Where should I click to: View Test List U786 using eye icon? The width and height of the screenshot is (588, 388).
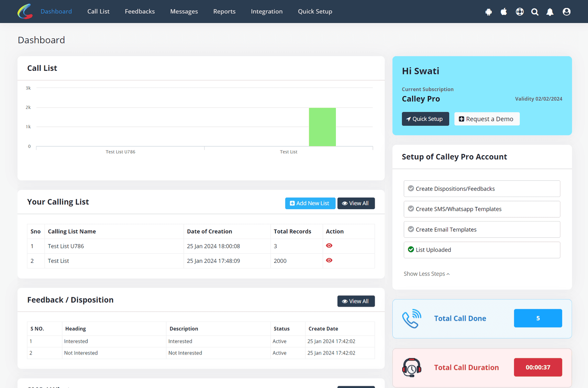point(329,246)
